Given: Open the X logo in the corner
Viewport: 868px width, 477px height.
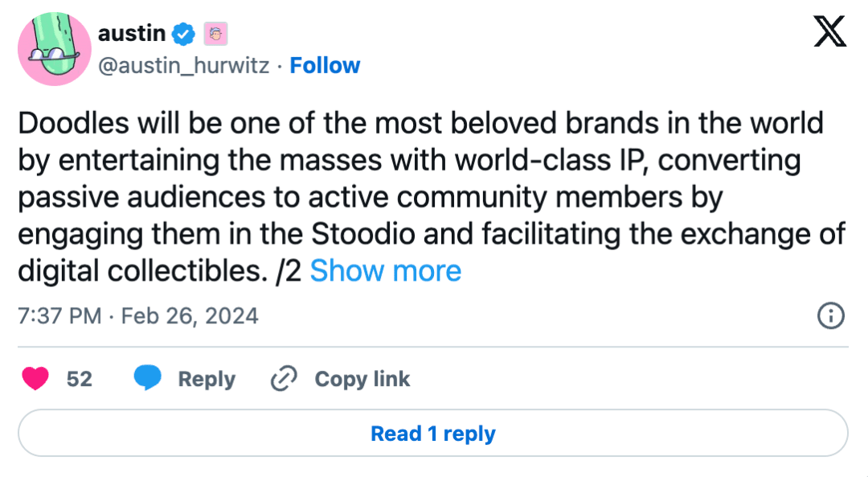Looking at the screenshot, I should click(829, 33).
